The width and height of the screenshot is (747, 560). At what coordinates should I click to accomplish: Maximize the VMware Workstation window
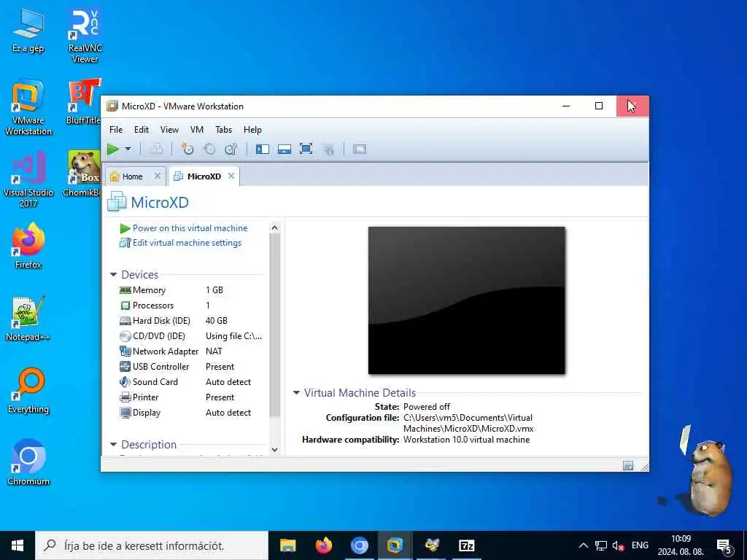pyautogui.click(x=599, y=106)
